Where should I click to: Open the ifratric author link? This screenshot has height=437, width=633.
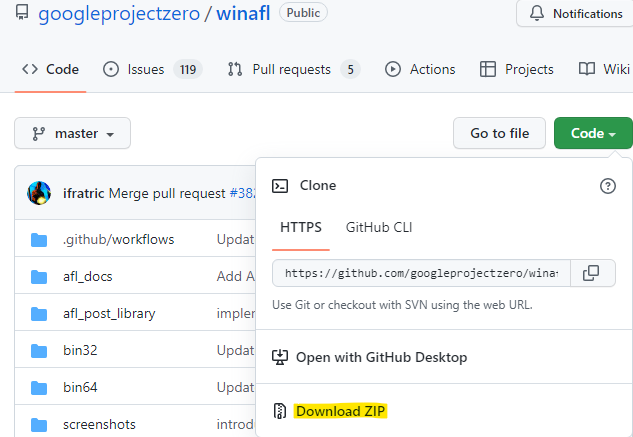84,193
